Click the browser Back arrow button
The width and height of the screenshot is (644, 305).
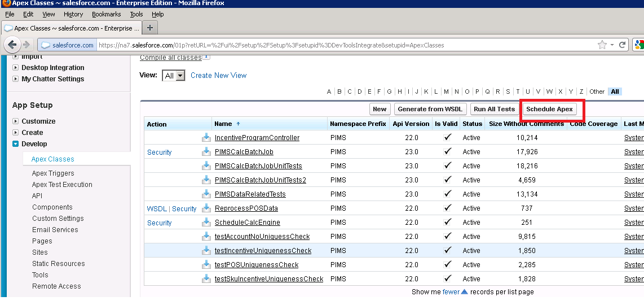[x=12, y=45]
